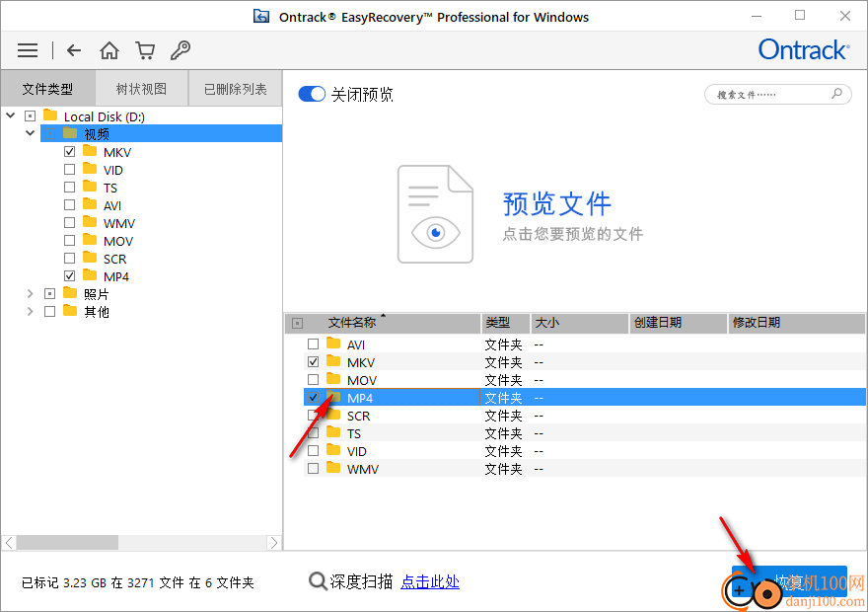Click the MKV folder icon in tree

coord(90,151)
